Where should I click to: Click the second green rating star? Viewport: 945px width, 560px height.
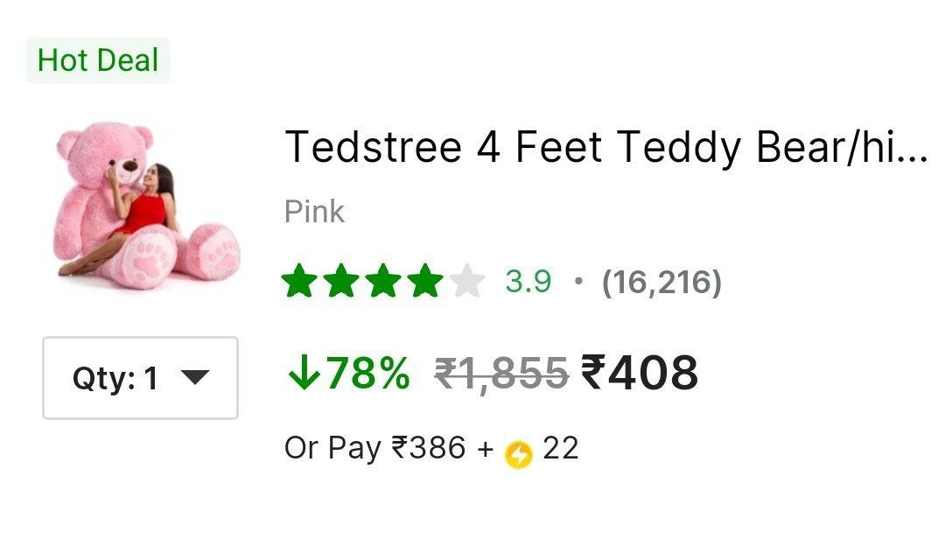point(341,282)
